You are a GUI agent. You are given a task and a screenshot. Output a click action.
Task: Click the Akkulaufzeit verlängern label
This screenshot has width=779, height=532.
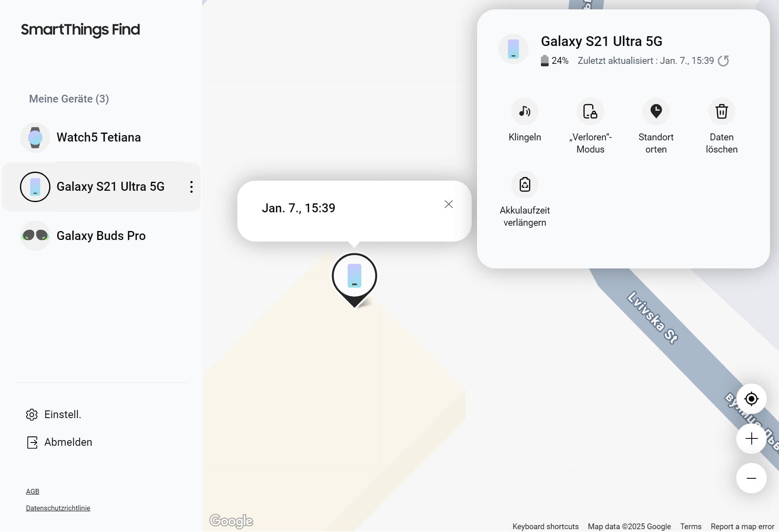click(525, 216)
